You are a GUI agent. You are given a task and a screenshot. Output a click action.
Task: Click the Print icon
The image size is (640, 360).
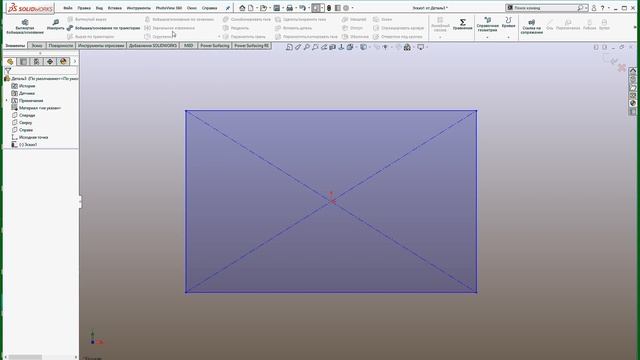point(289,8)
